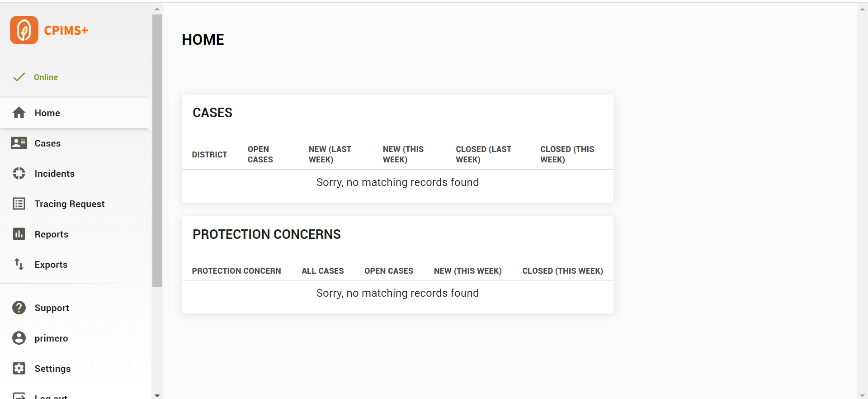868x399 pixels.
Task: Open the Reports bar-chart icon
Action: click(x=19, y=234)
